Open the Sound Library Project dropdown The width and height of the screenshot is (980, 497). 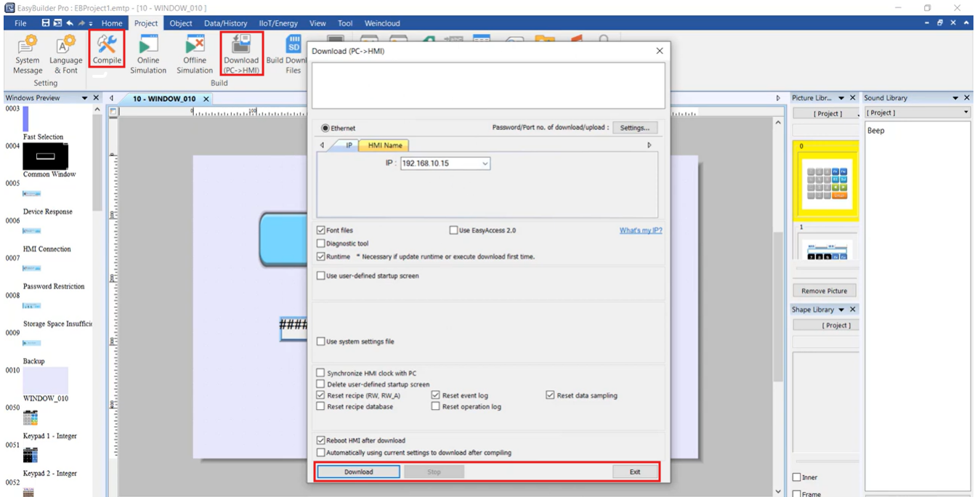(x=965, y=113)
